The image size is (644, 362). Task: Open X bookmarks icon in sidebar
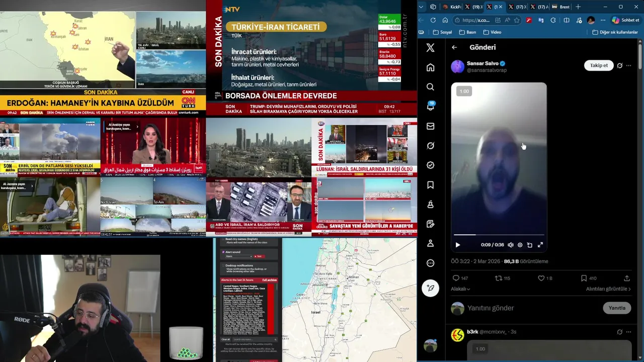[430, 185]
